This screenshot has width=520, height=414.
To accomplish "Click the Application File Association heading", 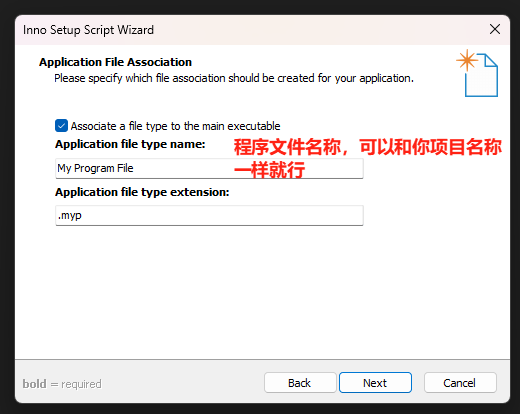I will pyautogui.click(x=115, y=62).
